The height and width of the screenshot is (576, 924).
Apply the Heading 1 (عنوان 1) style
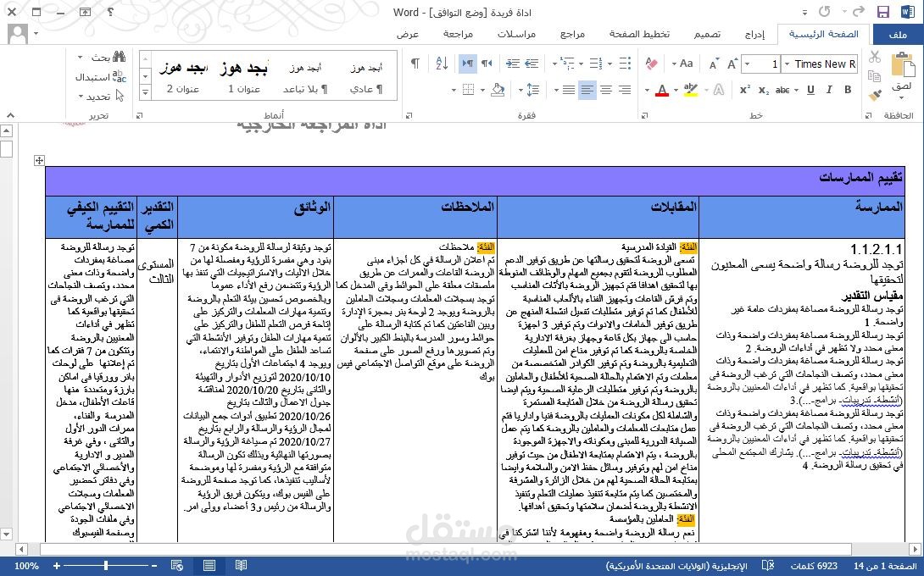(x=244, y=76)
